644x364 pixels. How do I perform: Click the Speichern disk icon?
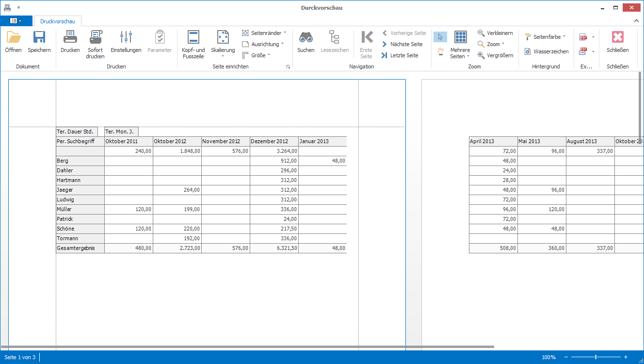(x=39, y=38)
